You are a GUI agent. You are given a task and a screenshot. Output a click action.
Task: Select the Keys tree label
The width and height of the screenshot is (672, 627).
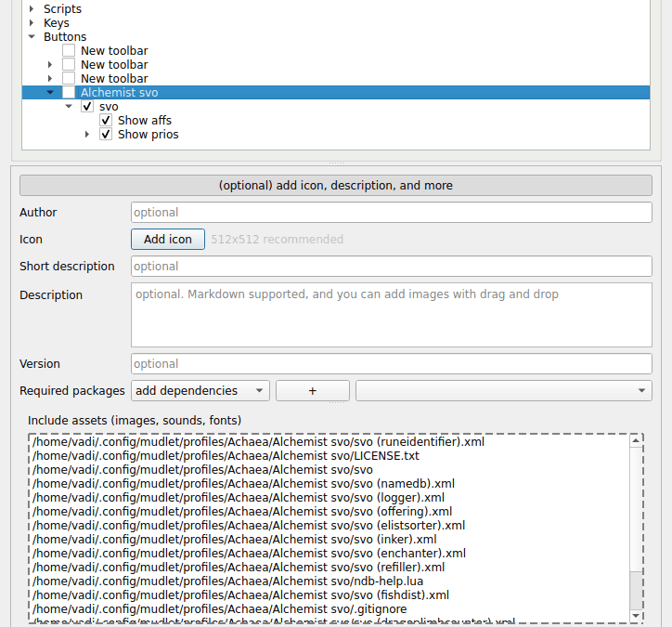tap(56, 22)
